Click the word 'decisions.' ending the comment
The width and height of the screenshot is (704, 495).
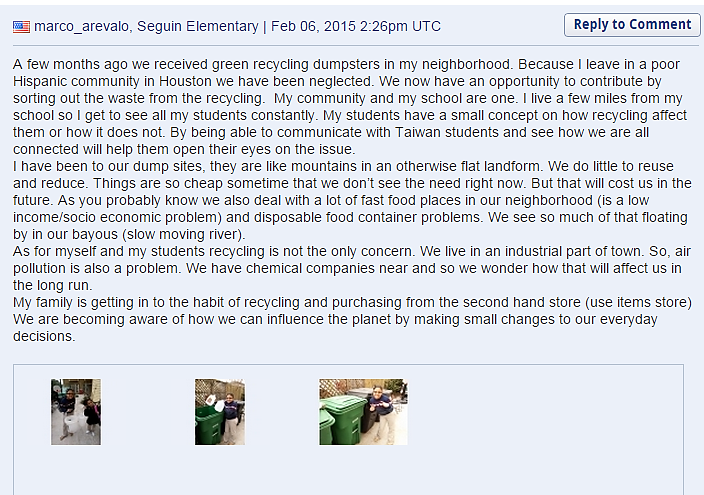[44, 336]
